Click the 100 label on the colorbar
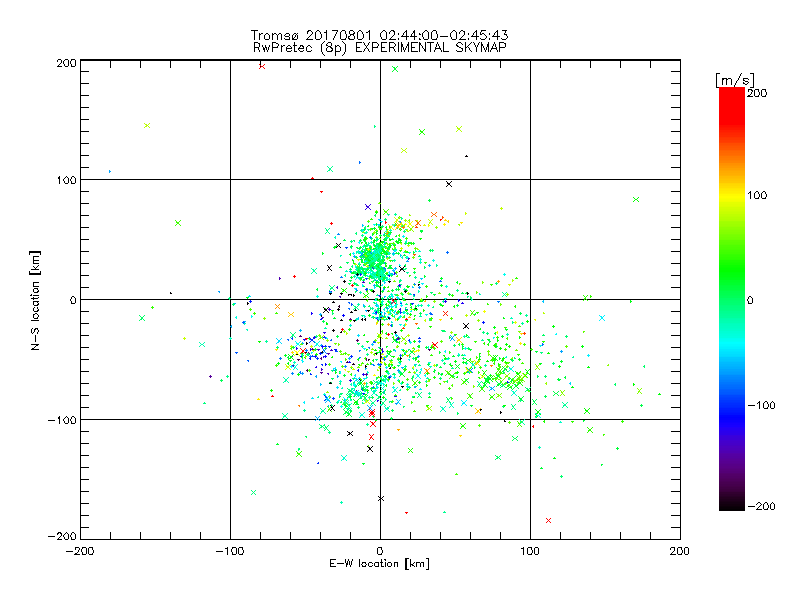Screen dimensions: 800x600 757,195
